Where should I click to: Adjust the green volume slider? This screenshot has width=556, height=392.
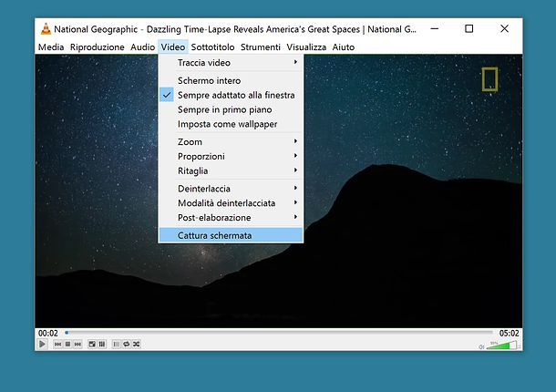tap(501, 346)
